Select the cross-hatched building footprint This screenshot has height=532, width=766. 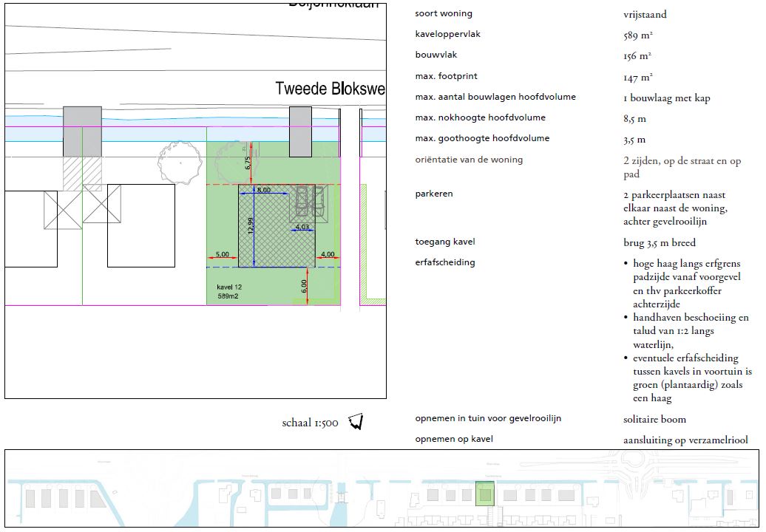276,226
